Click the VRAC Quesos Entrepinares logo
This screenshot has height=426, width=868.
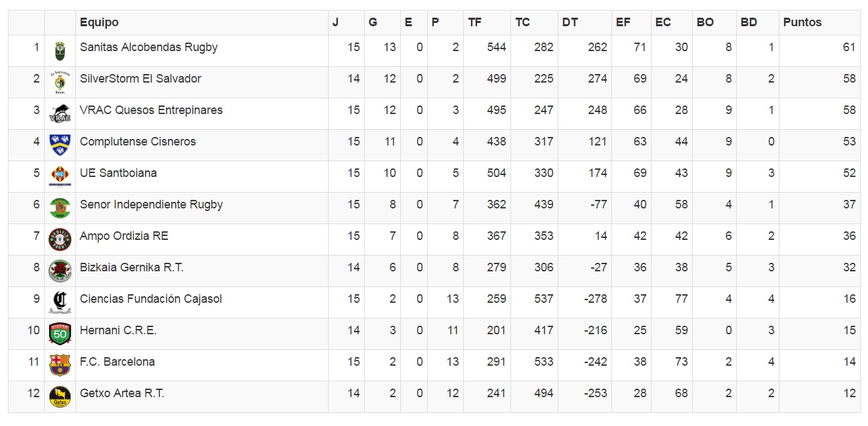[60, 114]
